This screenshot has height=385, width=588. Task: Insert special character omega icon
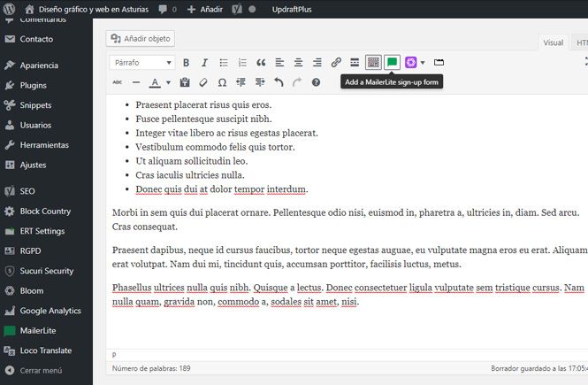[x=222, y=82]
